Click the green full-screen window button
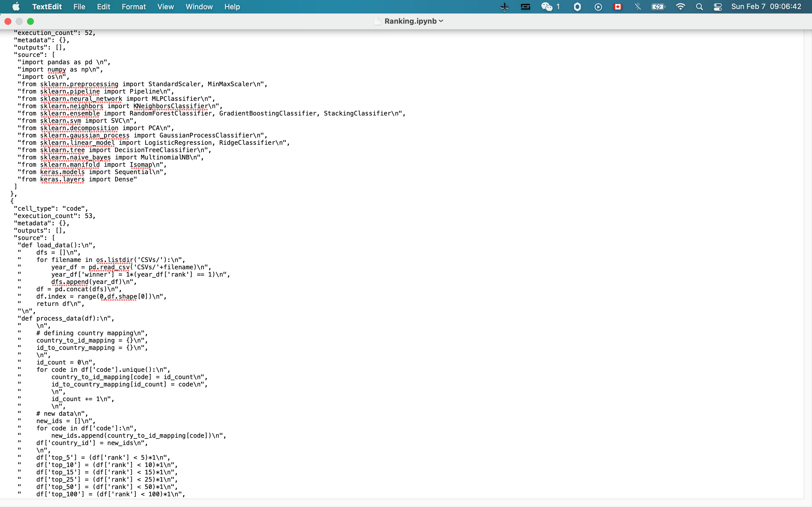 (30, 21)
